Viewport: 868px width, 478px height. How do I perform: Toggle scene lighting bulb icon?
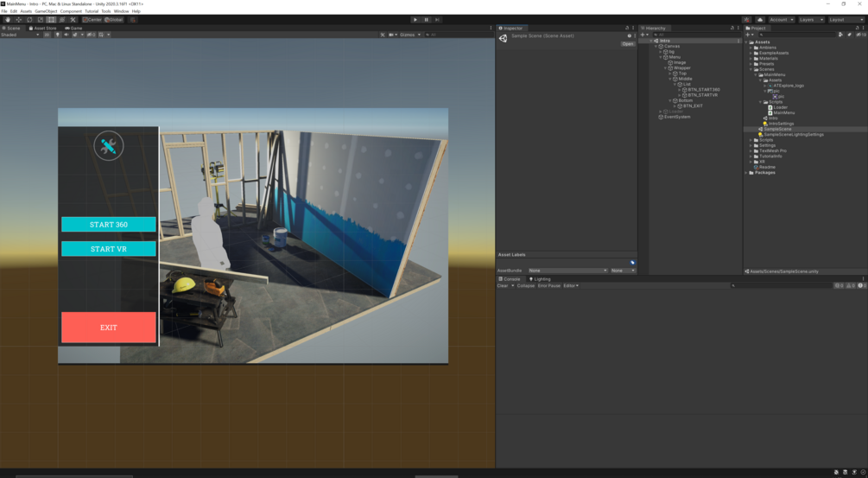[57, 35]
